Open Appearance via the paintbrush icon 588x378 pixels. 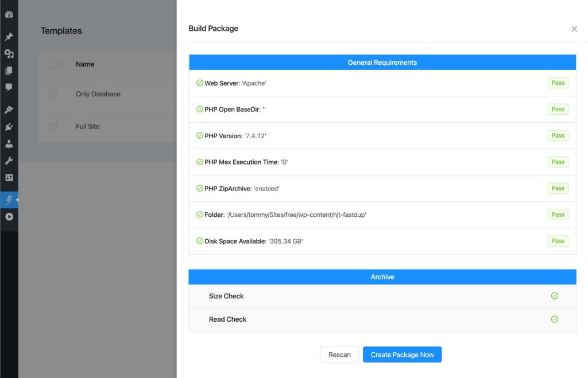9,110
